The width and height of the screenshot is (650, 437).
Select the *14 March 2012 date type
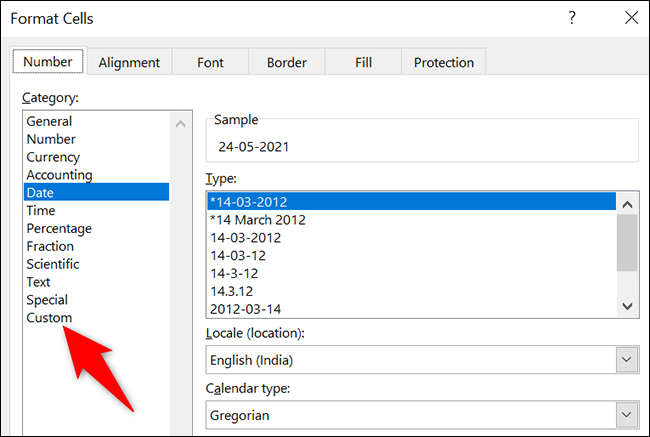point(258,220)
